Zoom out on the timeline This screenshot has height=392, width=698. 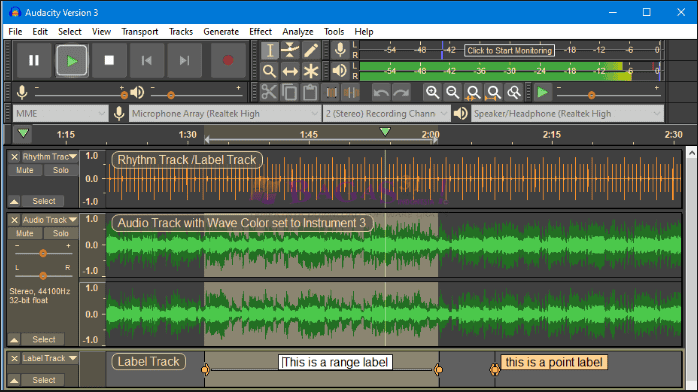(453, 93)
